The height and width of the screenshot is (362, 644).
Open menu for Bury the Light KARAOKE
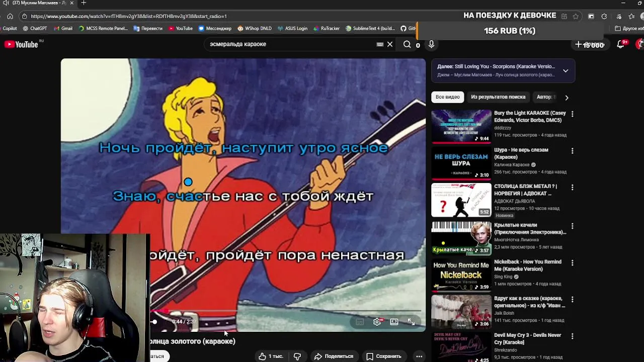(x=572, y=114)
